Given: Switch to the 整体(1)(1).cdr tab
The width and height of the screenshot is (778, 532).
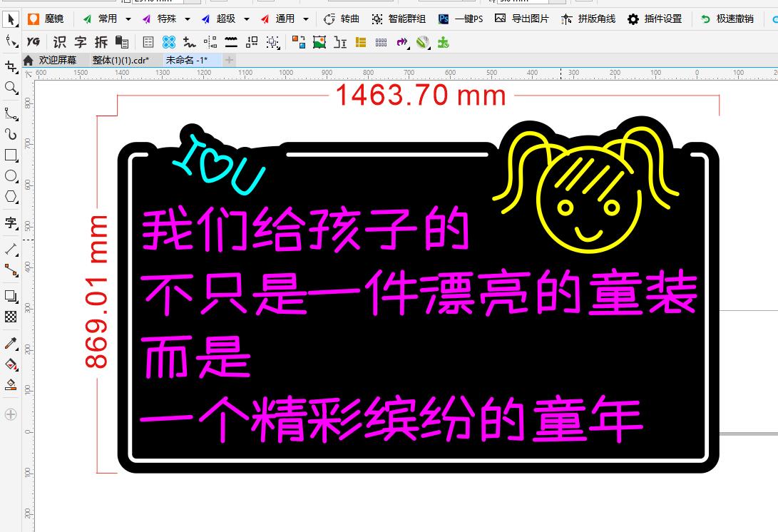Looking at the screenshot, I should [x=121, y=60].
